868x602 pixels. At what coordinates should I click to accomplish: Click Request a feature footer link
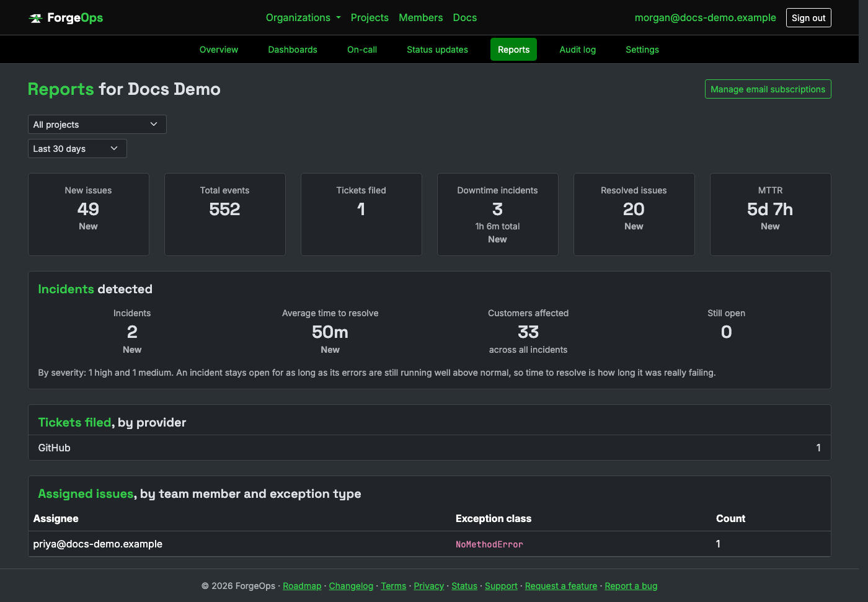(x=561, y=586)
